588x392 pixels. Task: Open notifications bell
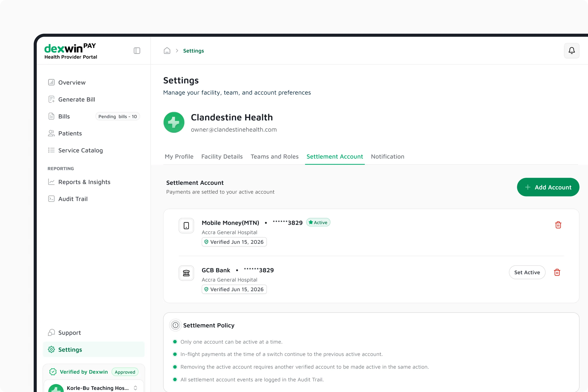[x=572, y=51]
